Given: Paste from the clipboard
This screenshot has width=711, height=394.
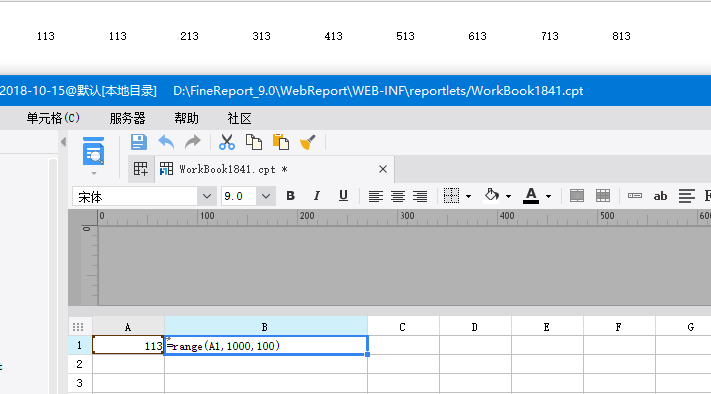Looking at the screenshot, I should [x=281, y=142].
